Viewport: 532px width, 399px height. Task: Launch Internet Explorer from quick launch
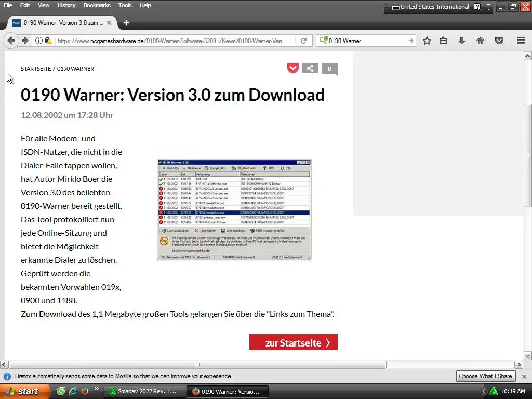click(x=73, y=391)
